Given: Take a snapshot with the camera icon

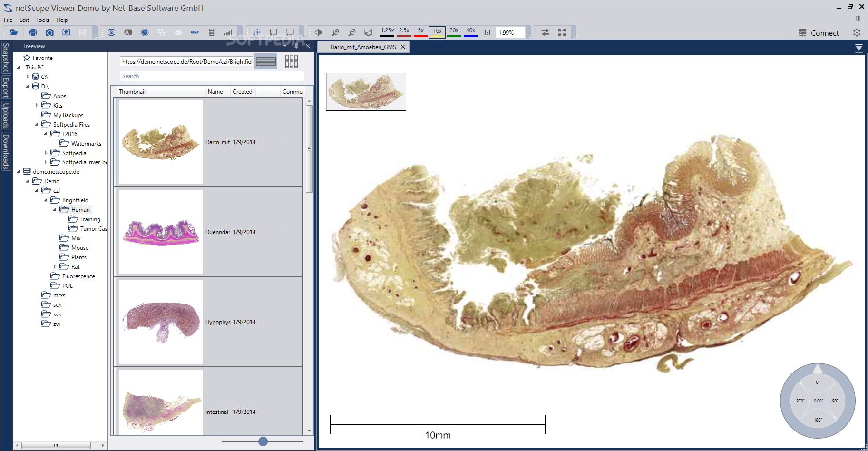Looking at the screenshot, I should coord(49,32).
